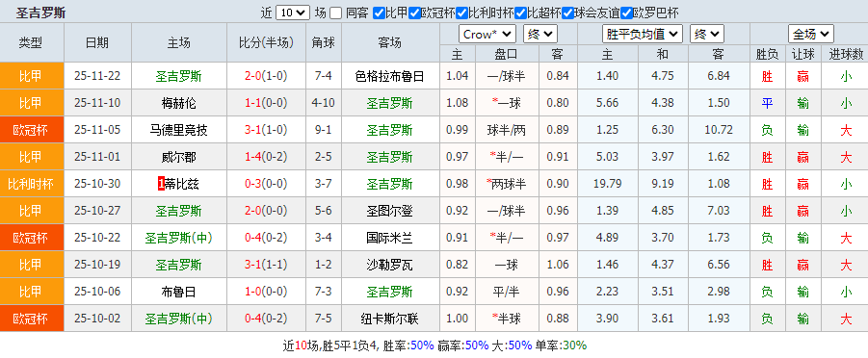
Task: Select the 比甲 type cell for 25-11-22
Action: [32, 76]
